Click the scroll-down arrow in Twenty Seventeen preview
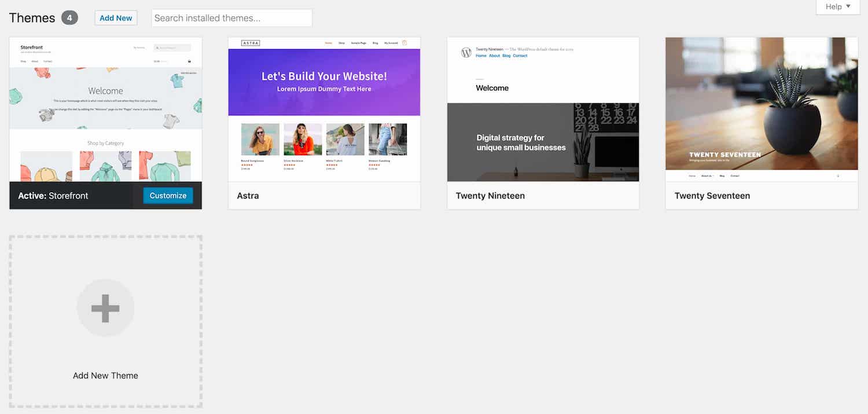The image size is (868, 414). [838, 175]
